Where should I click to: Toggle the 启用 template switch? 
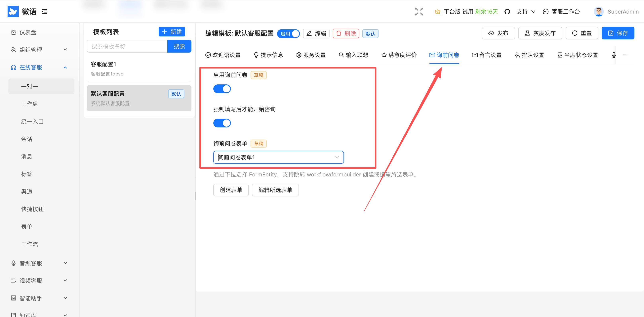point(289,33)
